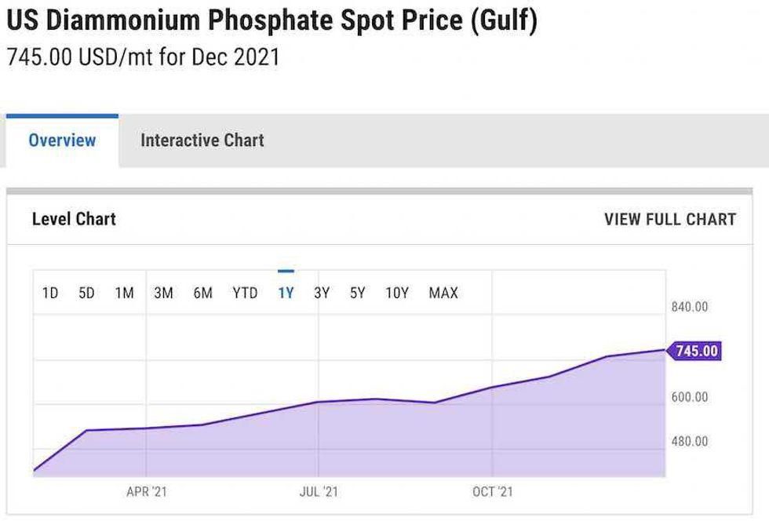The width and height of the screenshot is (769, 532).
Task: Select the 1M time range
Action: (124, 293)
